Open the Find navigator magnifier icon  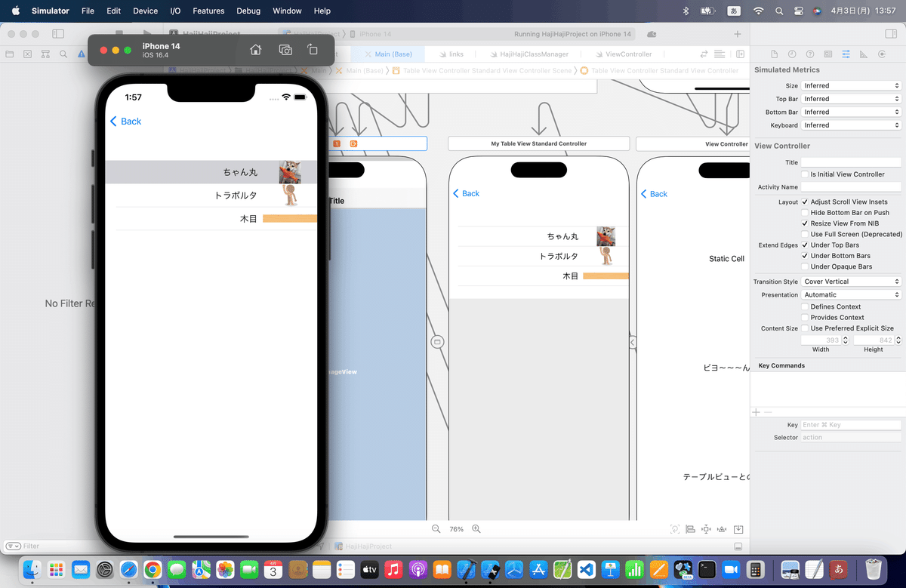tap(63, 54)
